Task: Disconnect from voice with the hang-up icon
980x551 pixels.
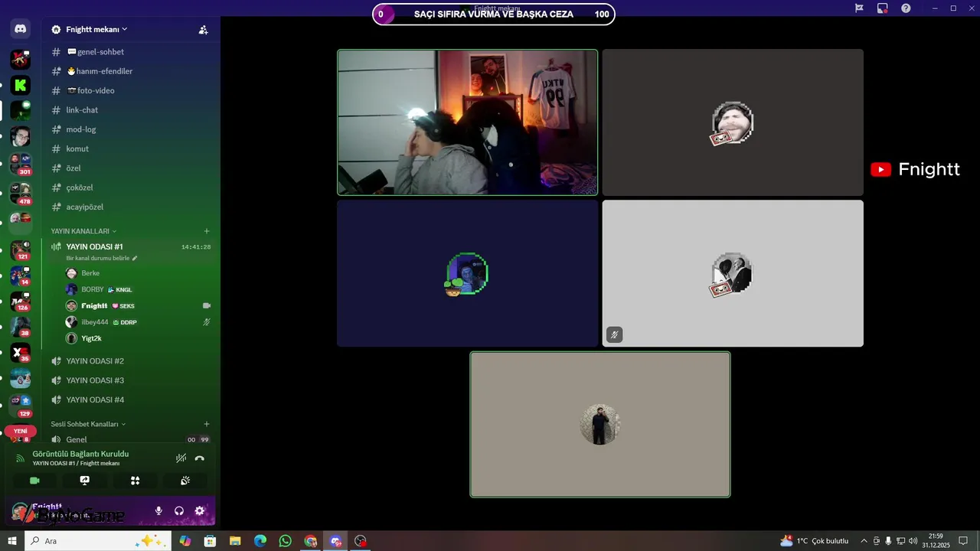Action: [x=200, y=458]
